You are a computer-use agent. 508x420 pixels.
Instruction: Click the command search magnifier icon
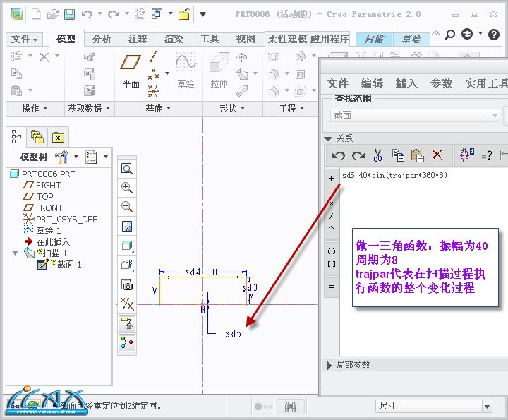(x=449, y=35)
